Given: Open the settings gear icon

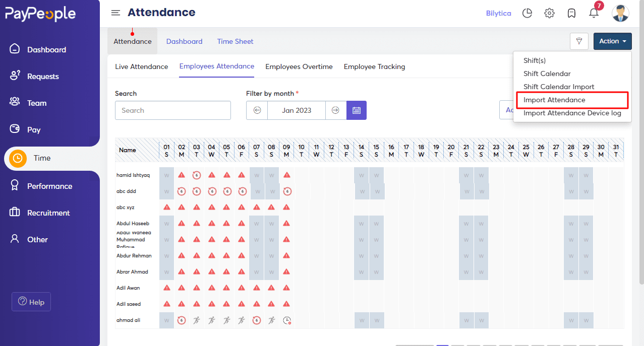Looking at the screenshot, I should click(549, 14).
